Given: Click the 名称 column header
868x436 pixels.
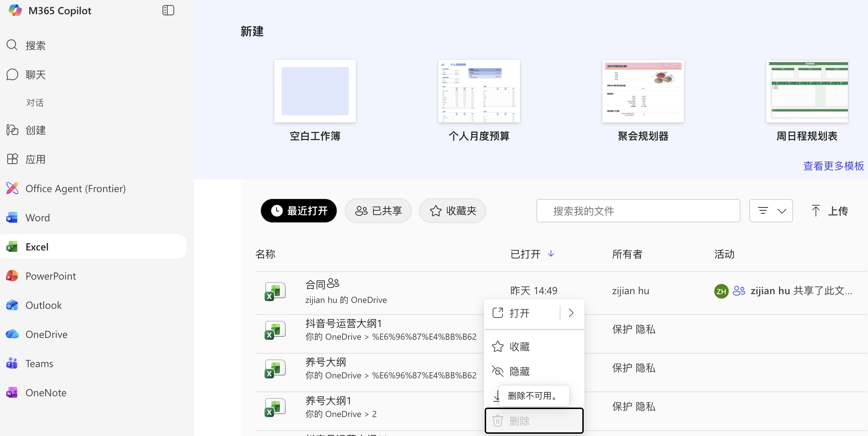Looking at the screenshot, I should [x=265, y=254].
